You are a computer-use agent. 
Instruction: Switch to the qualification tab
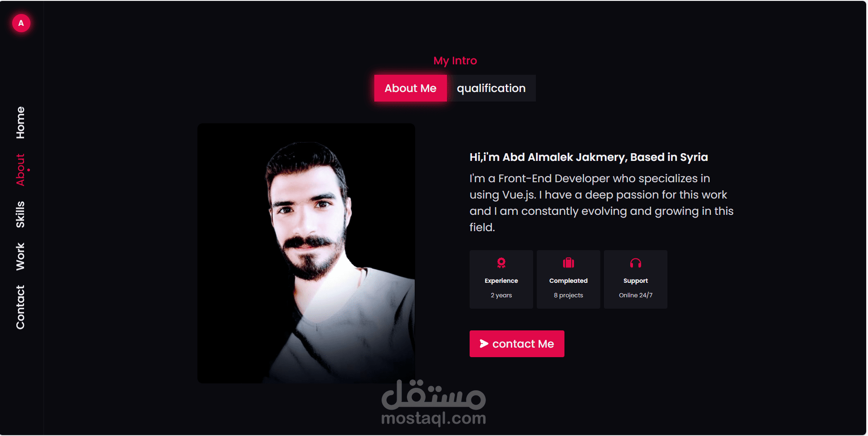pos(491,88)
